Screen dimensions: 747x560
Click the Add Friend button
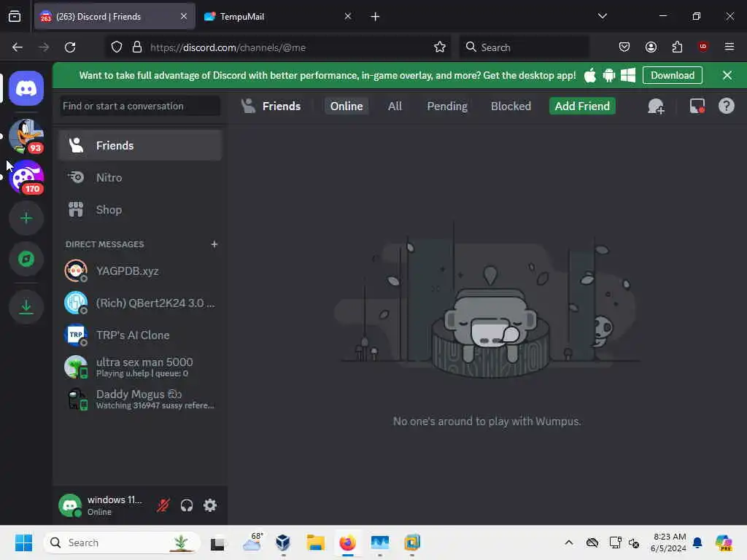(582, 106)
